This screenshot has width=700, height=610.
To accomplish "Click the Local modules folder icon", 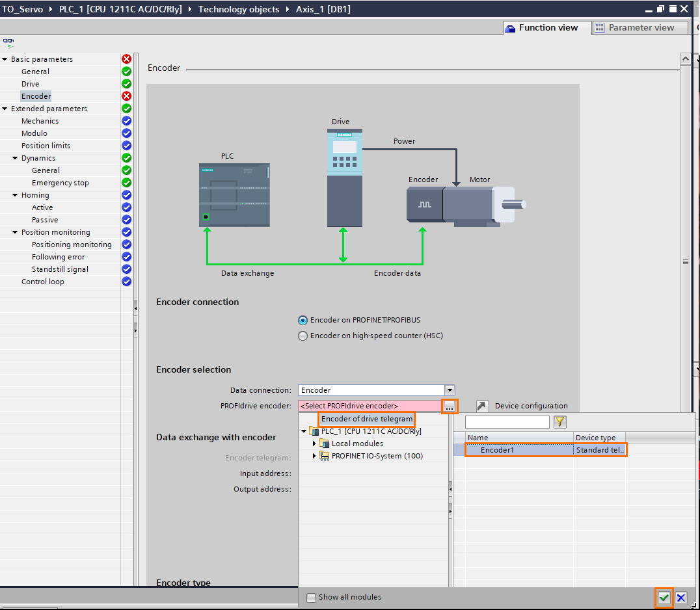I will coord(325,444).
